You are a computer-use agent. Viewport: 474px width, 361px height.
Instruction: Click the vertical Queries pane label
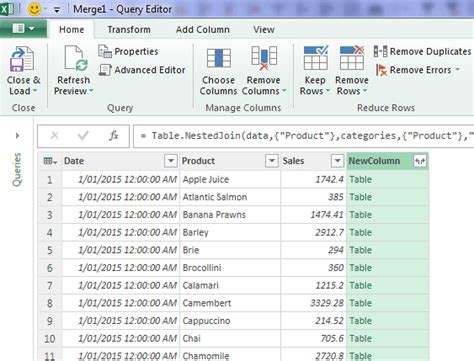click(17, 169)
